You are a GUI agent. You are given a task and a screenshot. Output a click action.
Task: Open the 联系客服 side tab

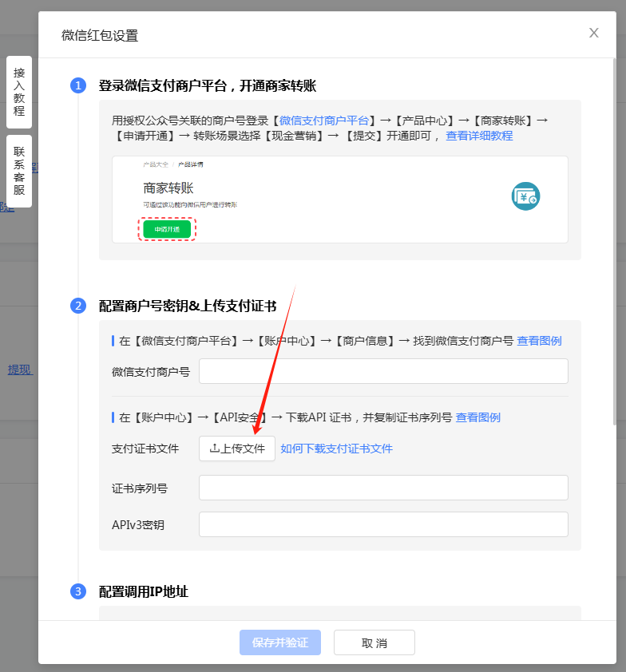point(19,171)
